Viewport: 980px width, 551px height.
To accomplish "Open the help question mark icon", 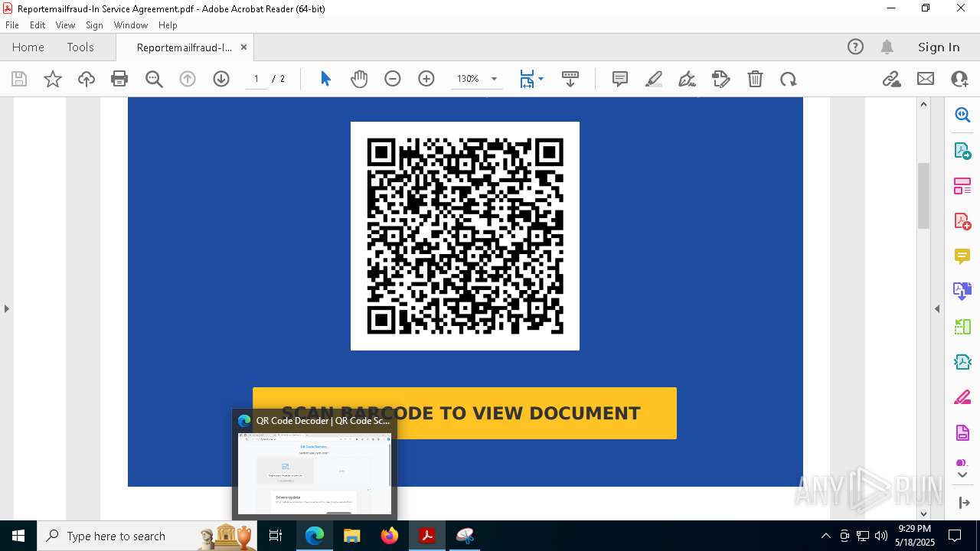I will coord(855,47).
